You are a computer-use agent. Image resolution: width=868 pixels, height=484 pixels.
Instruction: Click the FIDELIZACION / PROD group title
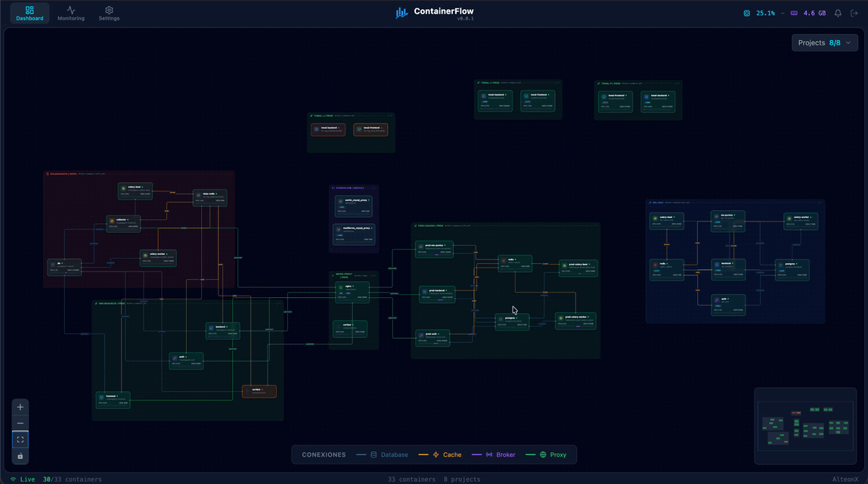click(430, 226)
